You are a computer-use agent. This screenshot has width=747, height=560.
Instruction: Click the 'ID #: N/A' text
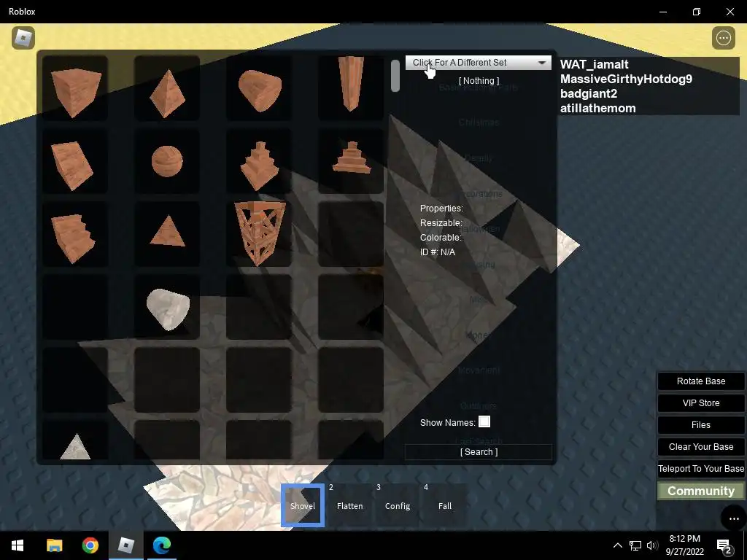(438, 252)
